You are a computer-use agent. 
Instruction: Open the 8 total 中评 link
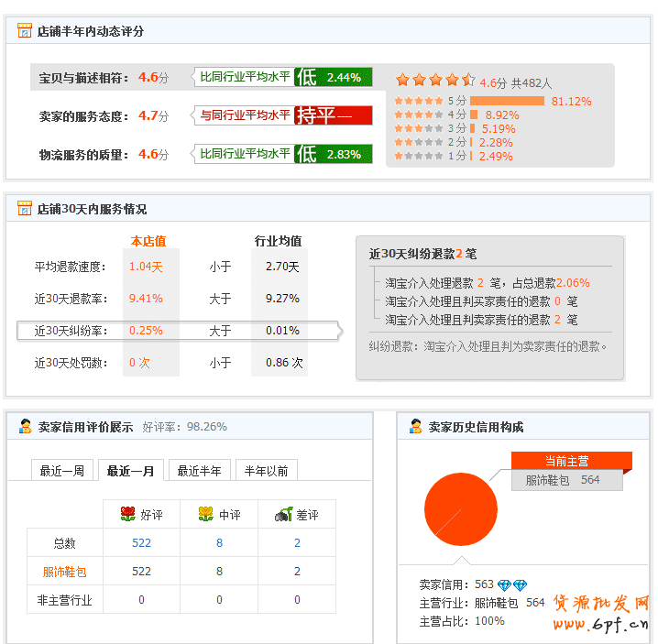click(x=219, y=543)
